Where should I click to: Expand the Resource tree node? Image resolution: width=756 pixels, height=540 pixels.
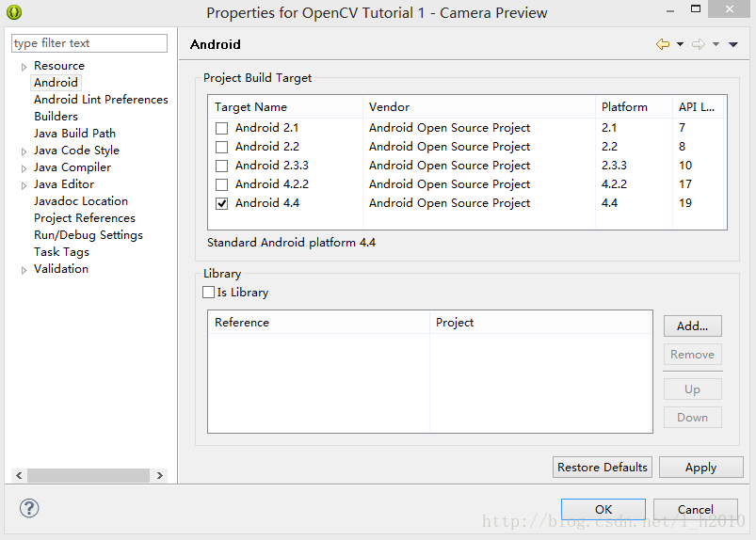(24, 67)
